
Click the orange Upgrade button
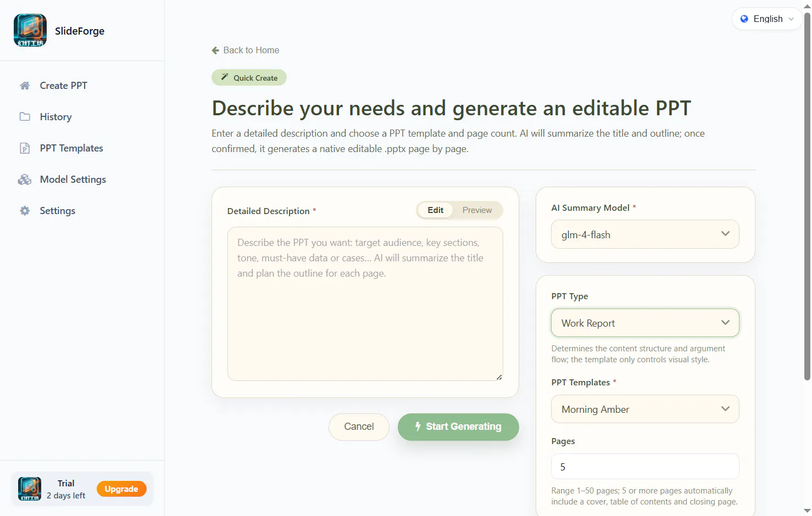[x=121, y=489]
